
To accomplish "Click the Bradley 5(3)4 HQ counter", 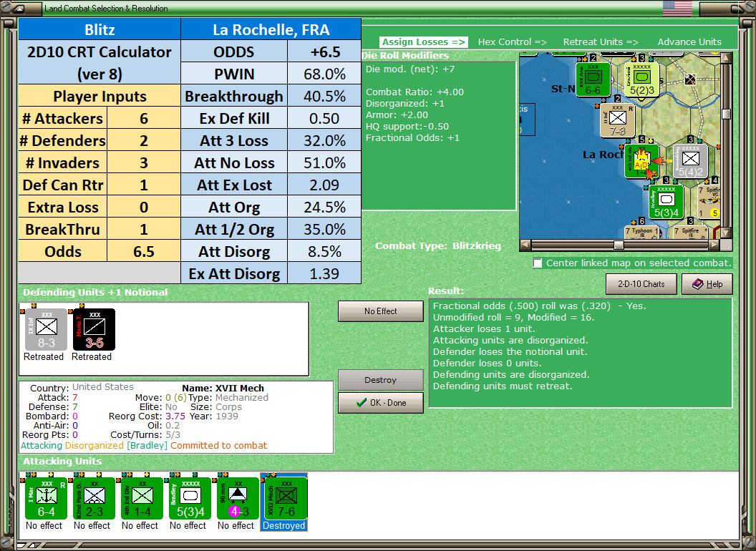I will (188, 497).
